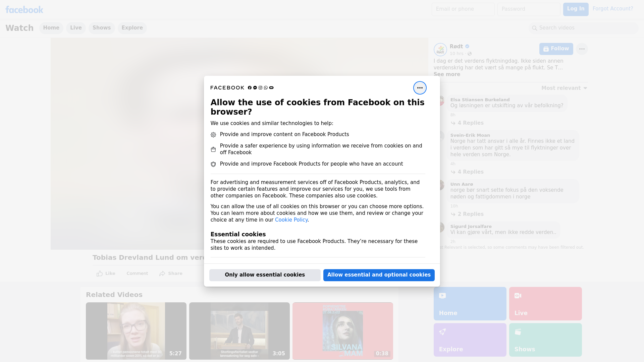Screen dimensions: 644x362
Task: Click the Facebook logo in top bar
Action: tap(24, 10)
